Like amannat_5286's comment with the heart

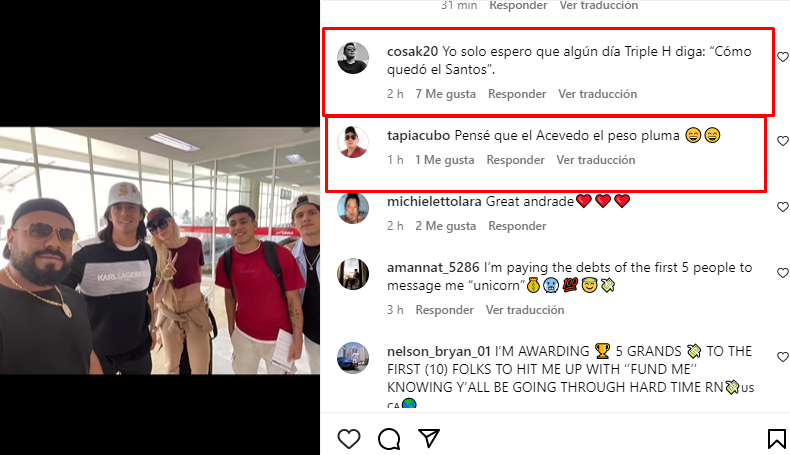pyautogui.click(x=782, y=273)
